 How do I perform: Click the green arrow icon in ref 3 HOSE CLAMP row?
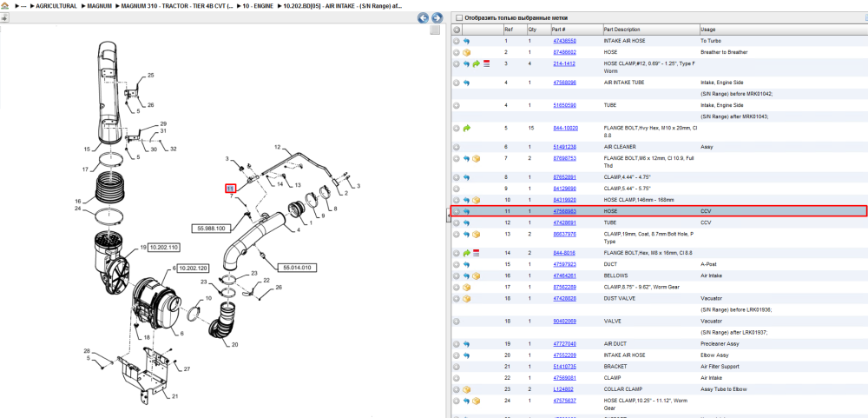point(476,63)
